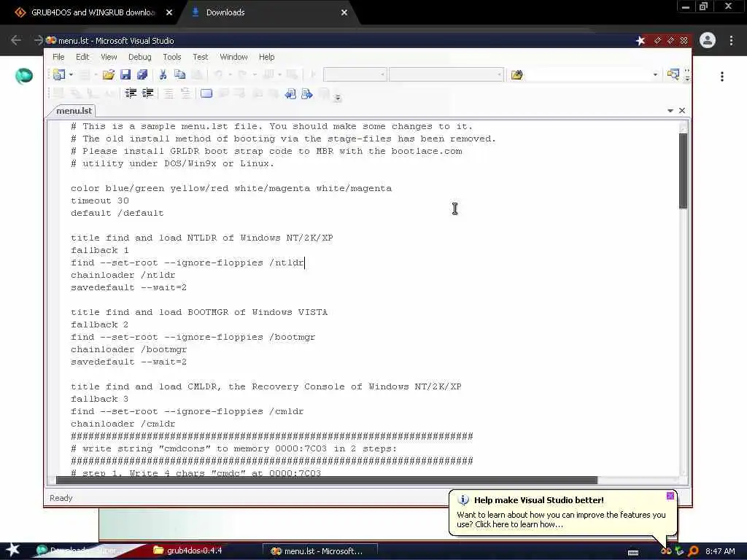
Task: Go to next bookmark in document
Action: pos(307,94)
